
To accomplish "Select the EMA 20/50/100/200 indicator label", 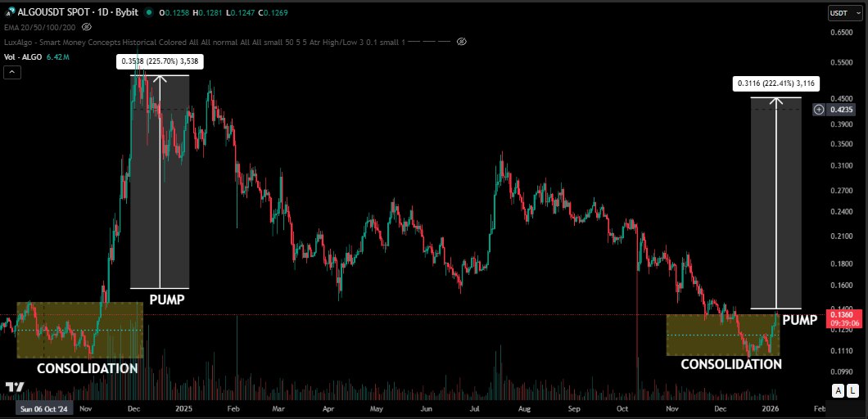I will (x=39, y=26).
